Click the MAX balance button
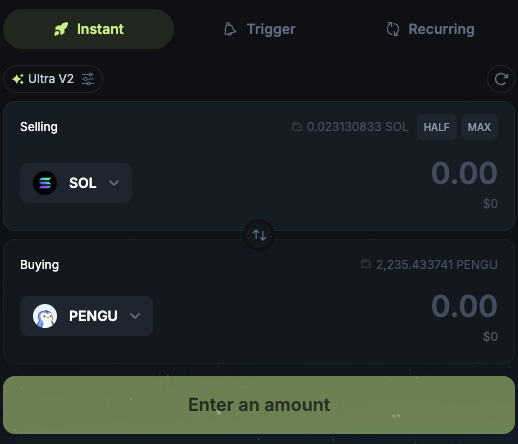This screenshot has width=518, height=444. pos(479,127)
